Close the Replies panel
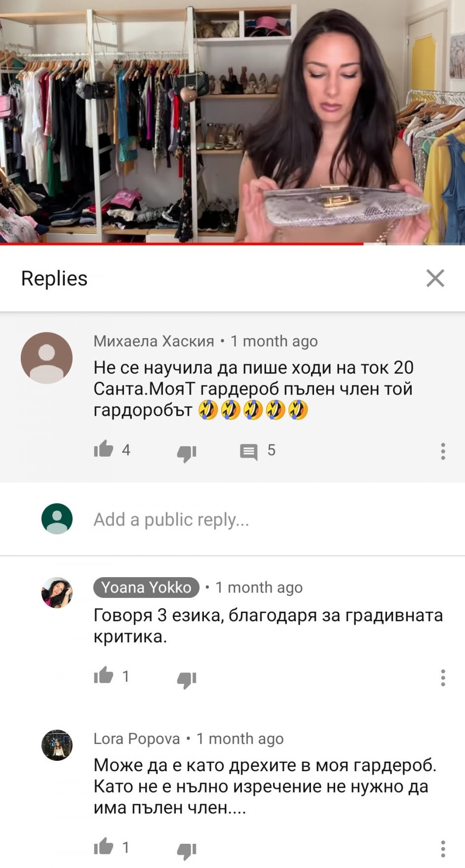 [435, 278]
